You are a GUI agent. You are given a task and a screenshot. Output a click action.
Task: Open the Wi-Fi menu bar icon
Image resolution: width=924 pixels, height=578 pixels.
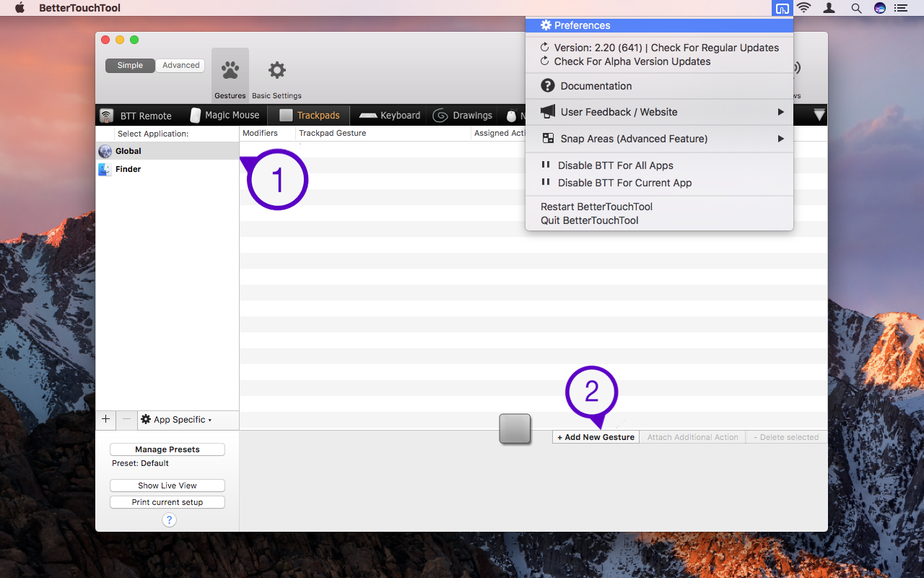[804, 8]
